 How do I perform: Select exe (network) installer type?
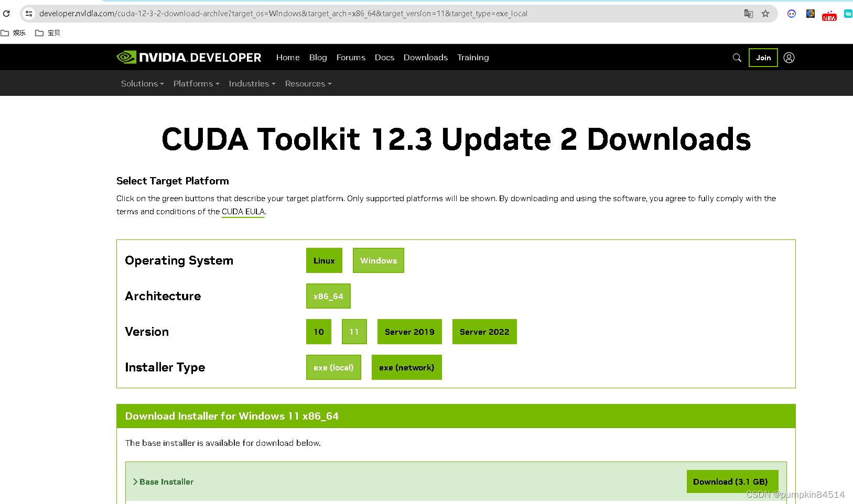click(407, 367)
